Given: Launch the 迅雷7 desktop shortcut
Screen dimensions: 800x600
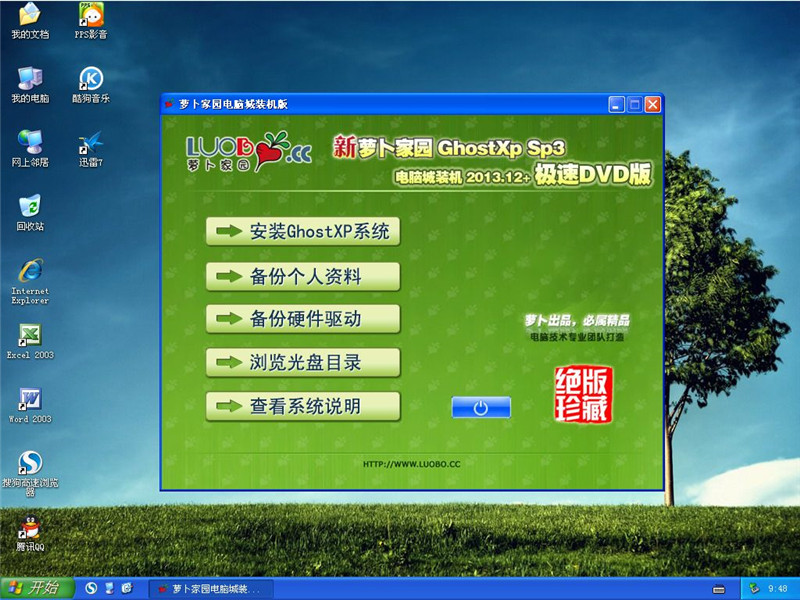Looking at the screenshot, I should 91,148.
